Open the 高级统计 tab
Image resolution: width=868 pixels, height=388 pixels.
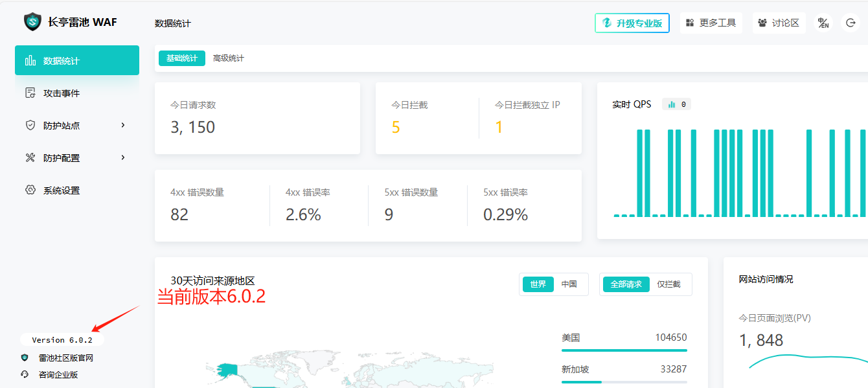[x=229, y=58]
